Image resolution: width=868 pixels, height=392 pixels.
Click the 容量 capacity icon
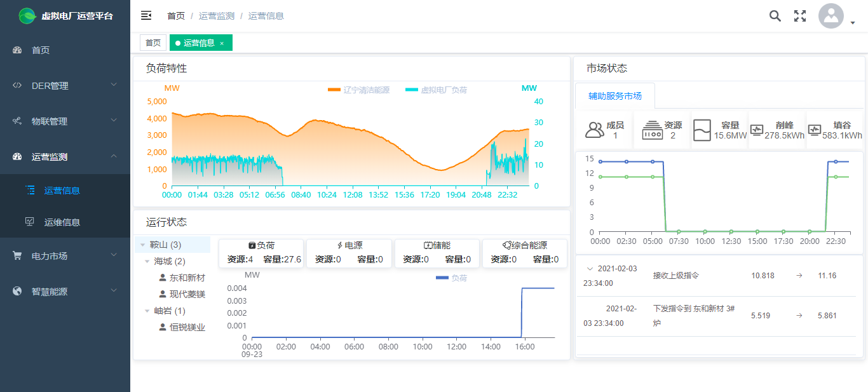702,130
